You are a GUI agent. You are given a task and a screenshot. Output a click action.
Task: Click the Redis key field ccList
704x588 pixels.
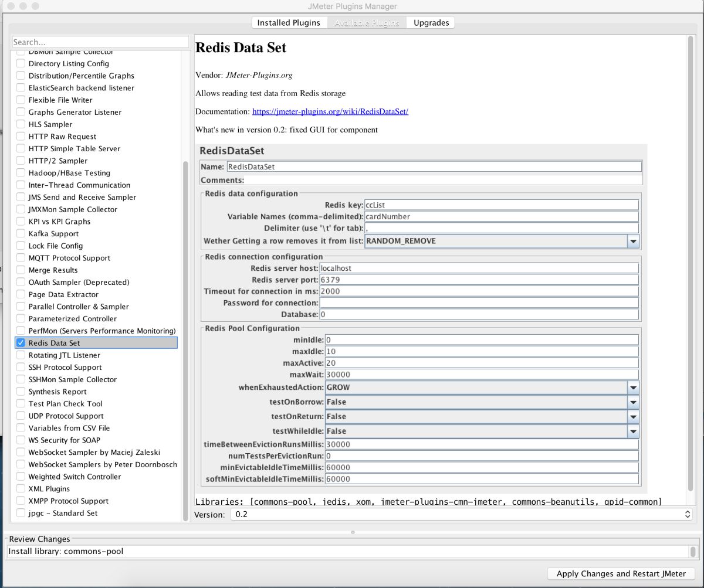501,205
